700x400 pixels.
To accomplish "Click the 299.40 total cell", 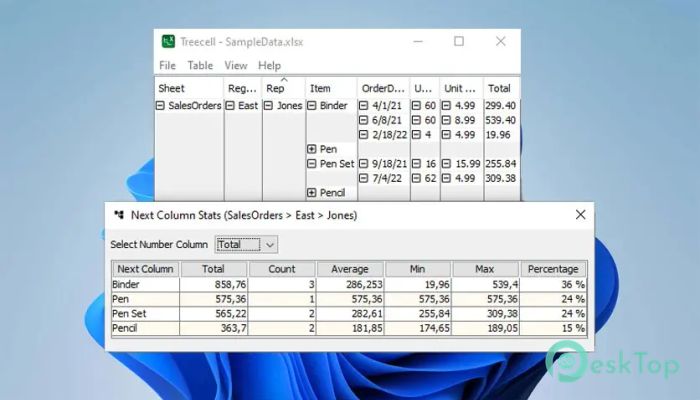I will click(501, 106).
